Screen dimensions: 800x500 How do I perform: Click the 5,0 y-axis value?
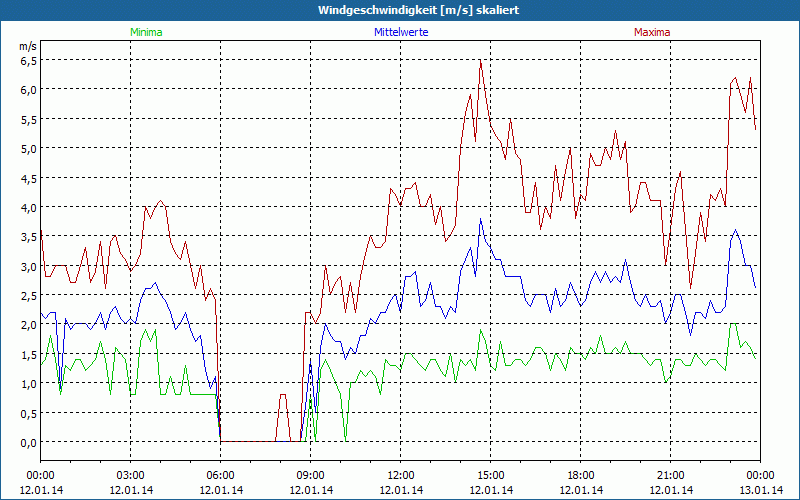point(29,149)
